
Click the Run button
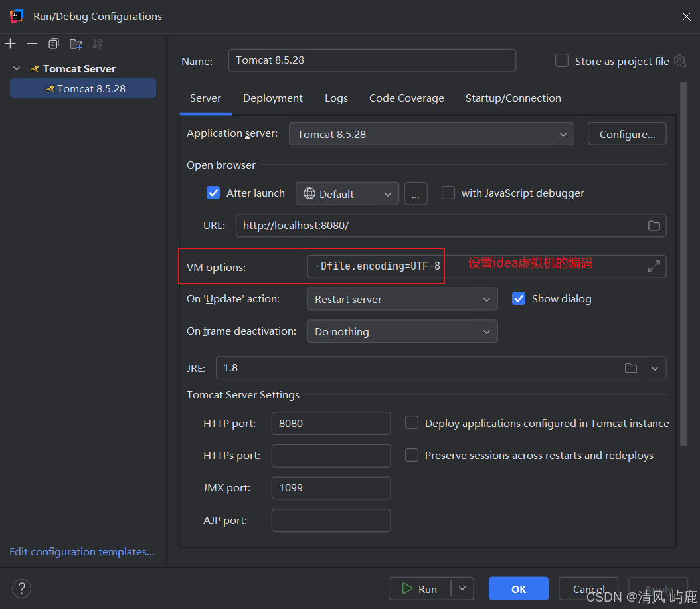coord(420,588)
